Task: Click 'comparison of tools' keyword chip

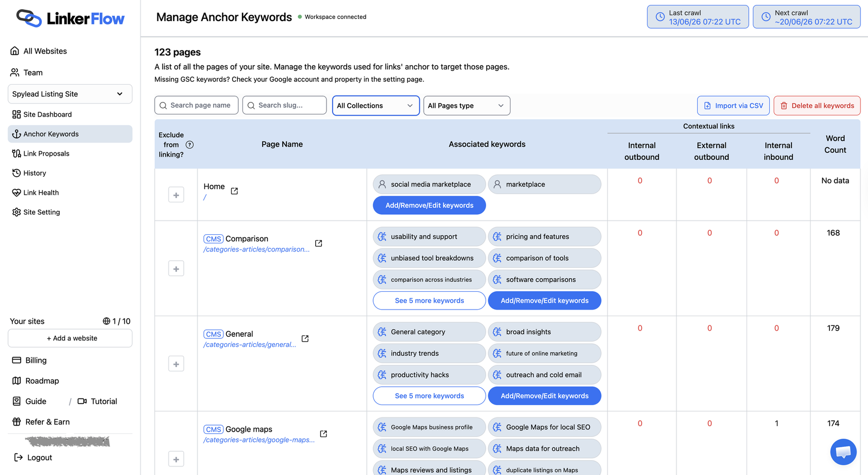Action: (545, 258)
